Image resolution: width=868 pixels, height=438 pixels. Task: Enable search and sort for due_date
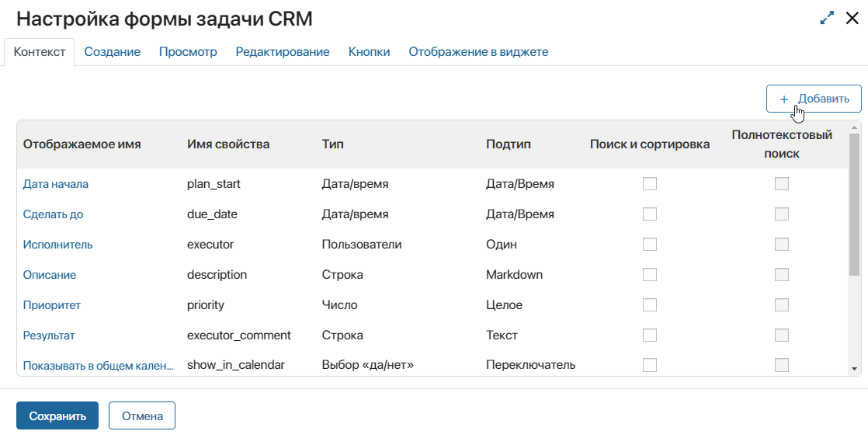[650, 214]
